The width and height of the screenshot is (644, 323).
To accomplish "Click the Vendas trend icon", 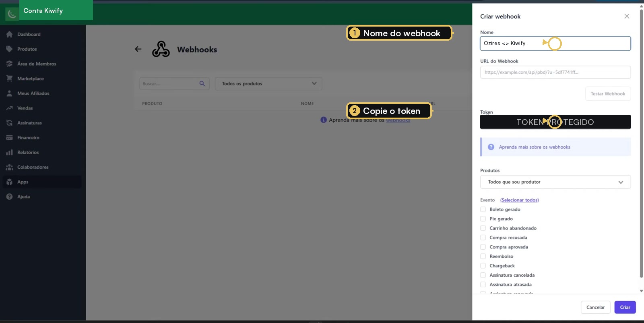I will (x=9, y=108).
